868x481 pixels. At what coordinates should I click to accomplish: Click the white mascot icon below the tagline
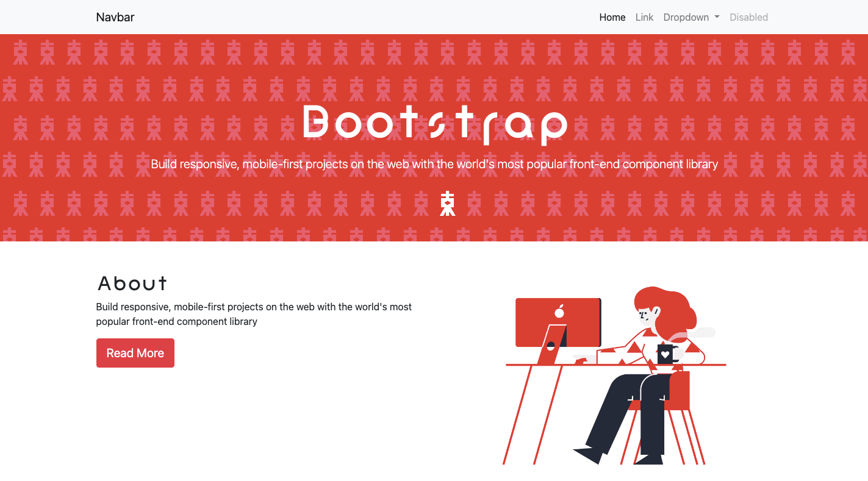(x=448, y=204)
